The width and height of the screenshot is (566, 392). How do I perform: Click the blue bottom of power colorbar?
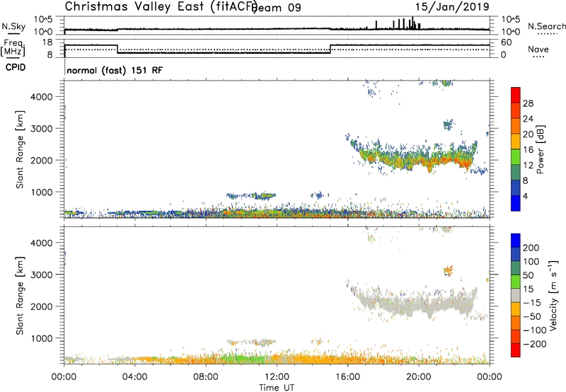(516, 203)
